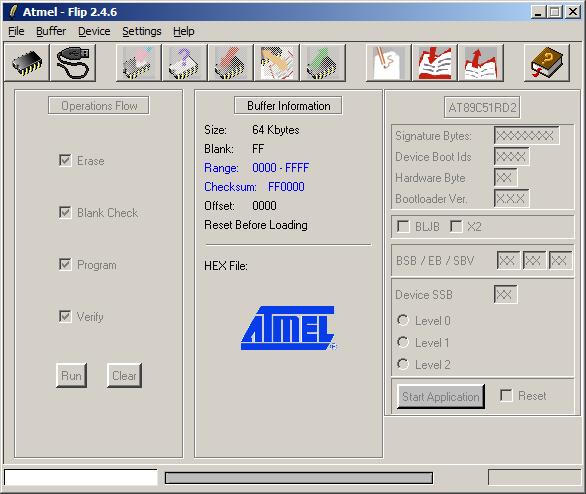
Task: Minimize the Atmel Flip window
Action: (x=538, y=12)
